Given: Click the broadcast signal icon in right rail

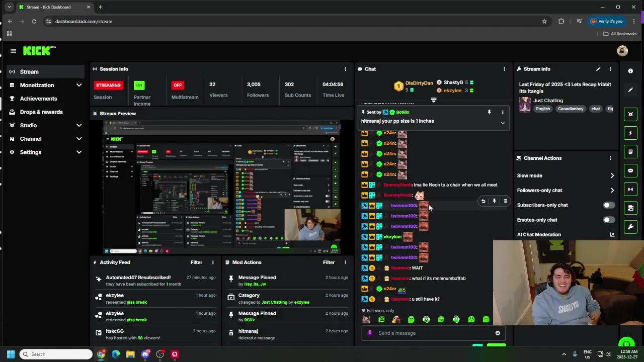Looking at the screenshot, I should click(630, 190).
